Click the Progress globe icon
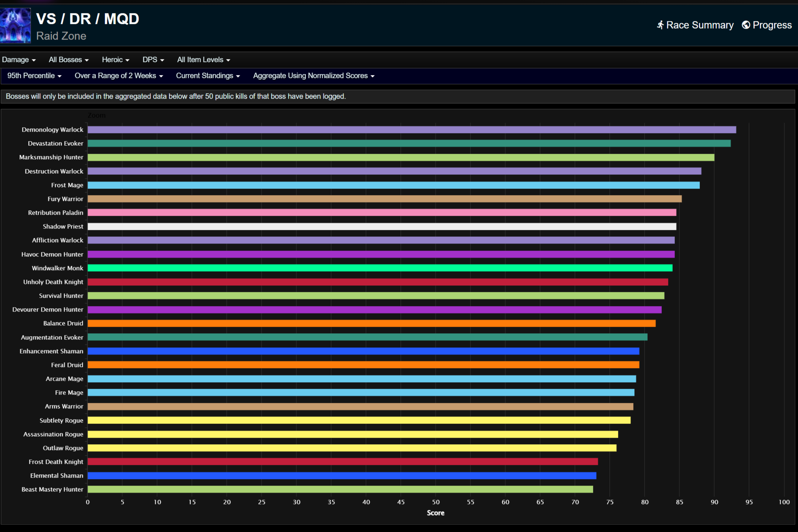Screen dimensions: 798x532 (x=746, y=25)
